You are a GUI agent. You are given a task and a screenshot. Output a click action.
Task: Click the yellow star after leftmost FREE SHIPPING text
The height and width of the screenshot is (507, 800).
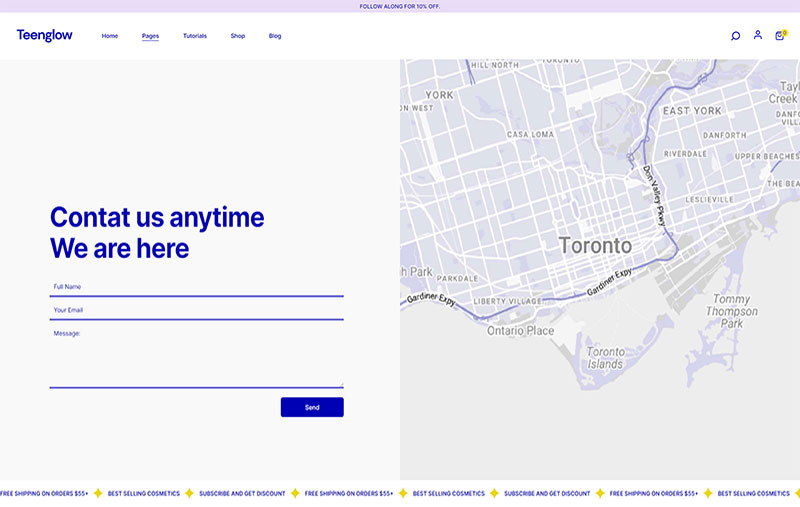click(98, 493)
